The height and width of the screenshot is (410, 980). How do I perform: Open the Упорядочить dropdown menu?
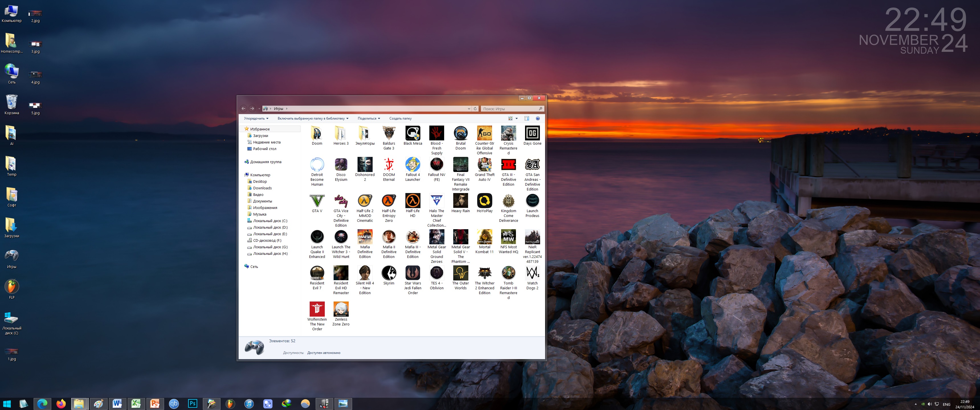tap(256, 118)
